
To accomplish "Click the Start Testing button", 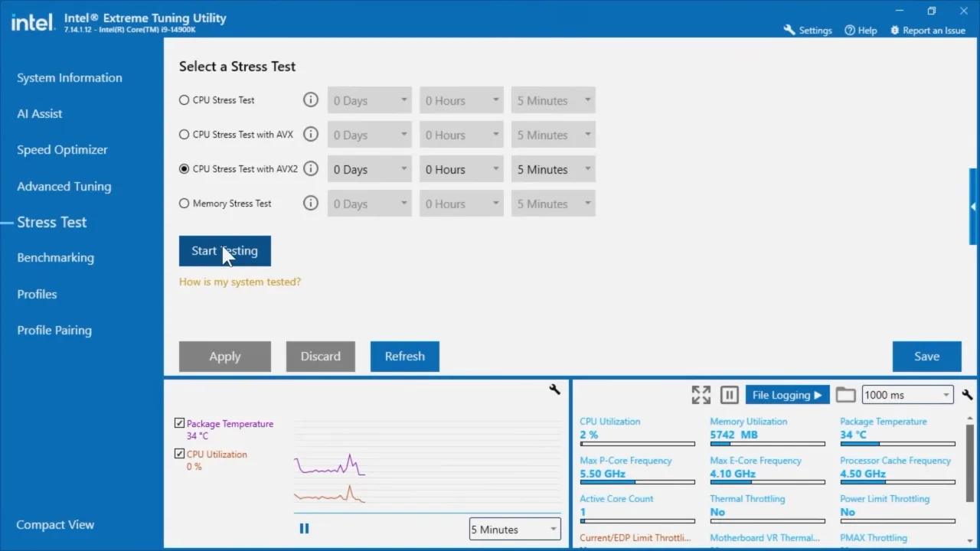I will [224, 251].
